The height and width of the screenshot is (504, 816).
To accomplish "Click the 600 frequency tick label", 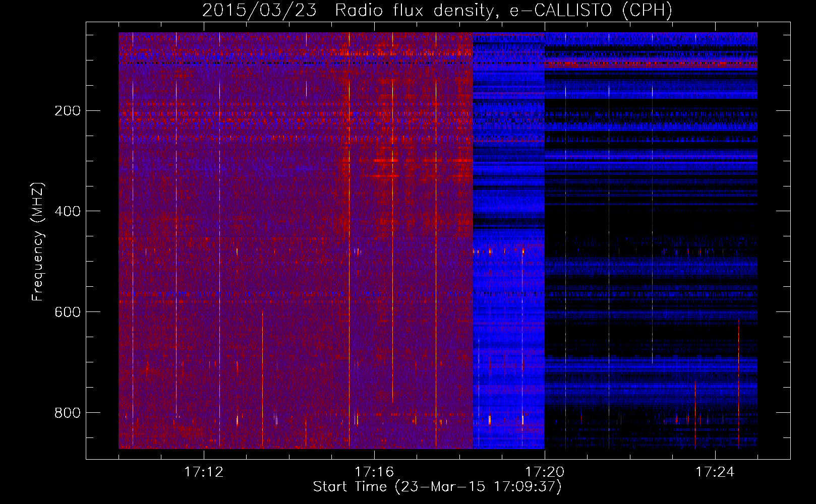I will click(68, 312).
